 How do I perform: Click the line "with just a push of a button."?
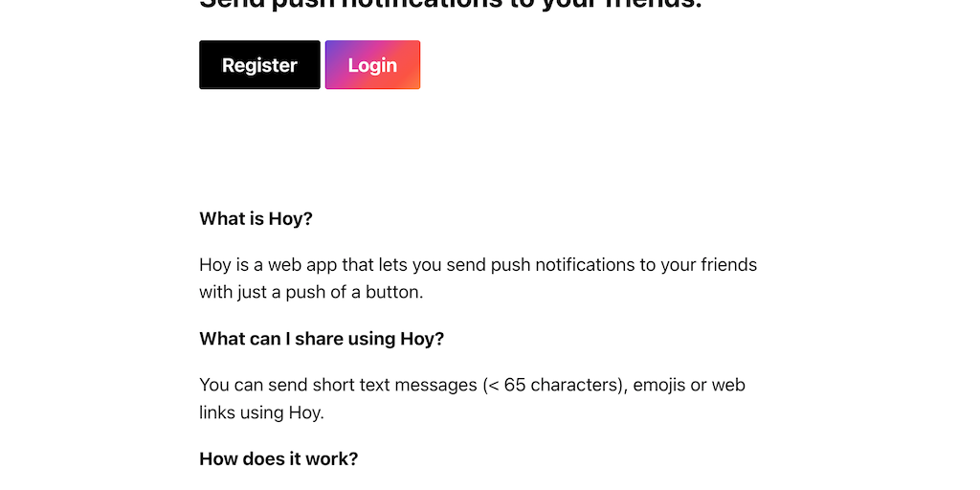pos(311,292)
